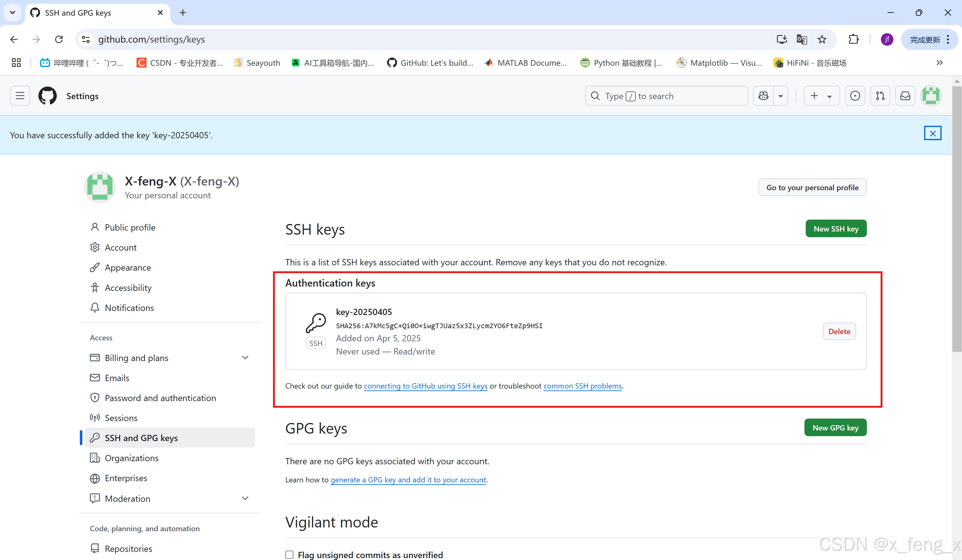
Task: Focus the Type to search field
Action: 666,96
